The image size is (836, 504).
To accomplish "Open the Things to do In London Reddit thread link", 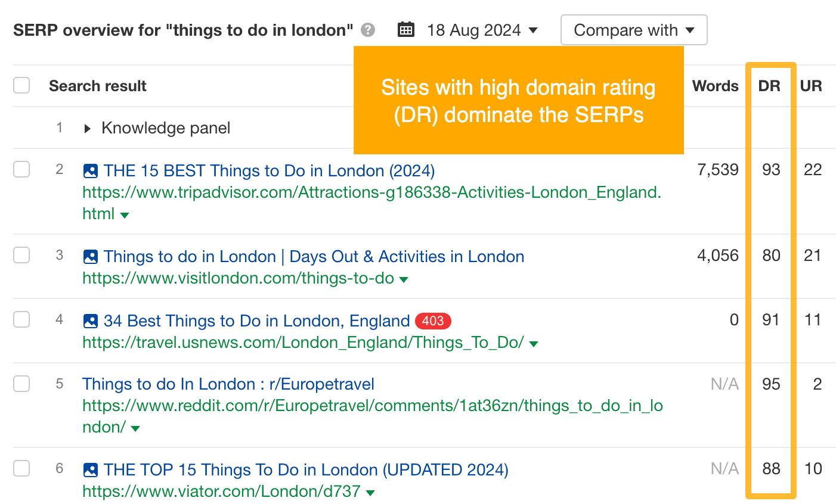I will 229,384.
